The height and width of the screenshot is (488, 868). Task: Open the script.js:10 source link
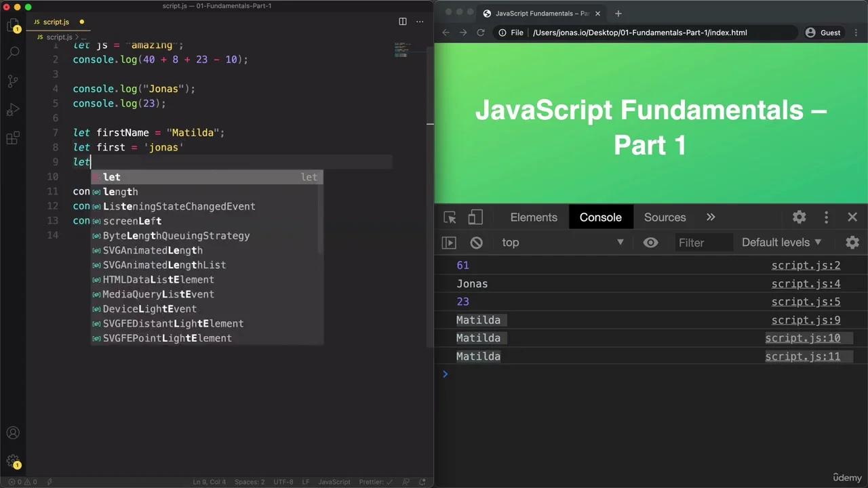point(803,338)
